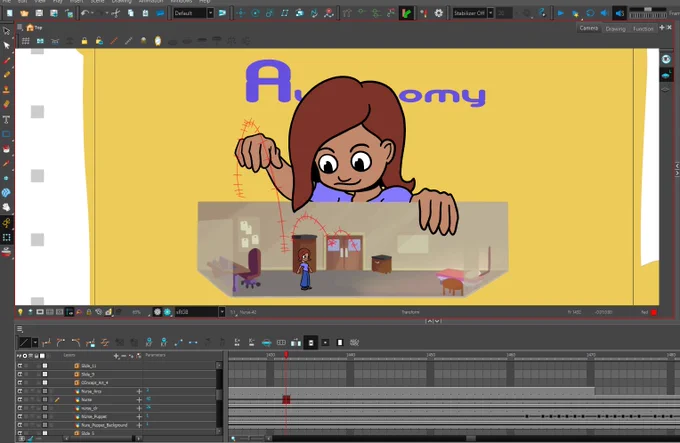
Task: Open the Stabilizer Off dropdown
Action: pos(490,13)
